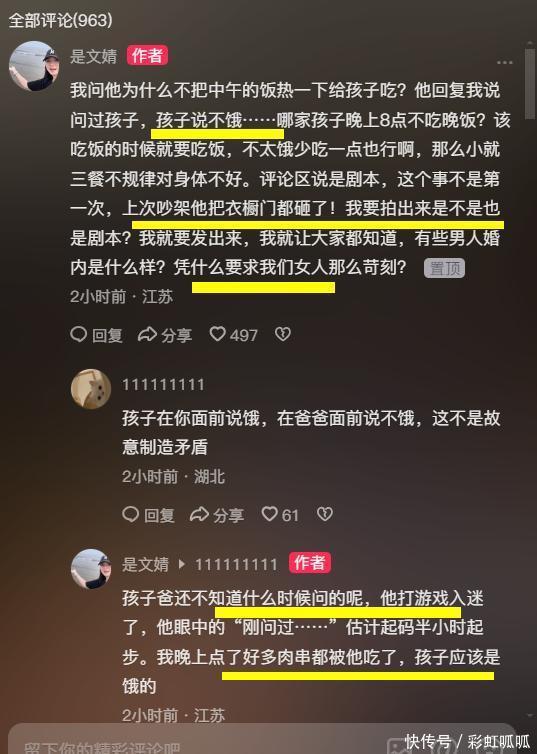Open username 111111111 profile link

pyautogui.click(x=163, y=385)
